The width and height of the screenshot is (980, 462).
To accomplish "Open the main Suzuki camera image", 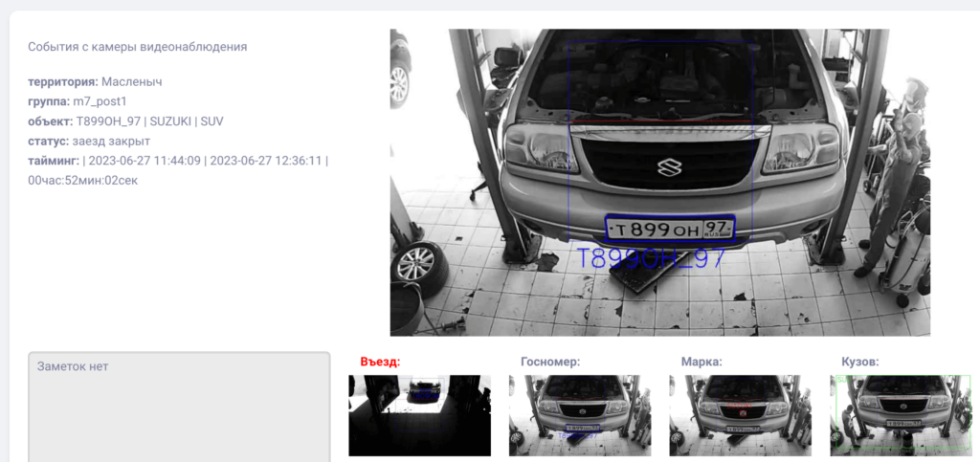I will click(x=660, y=183).
